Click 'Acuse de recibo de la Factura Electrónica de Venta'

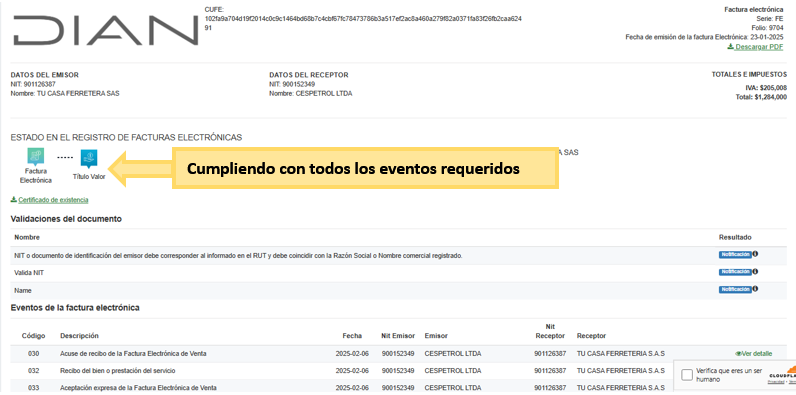pyautogui.click(x=133, y=354)
